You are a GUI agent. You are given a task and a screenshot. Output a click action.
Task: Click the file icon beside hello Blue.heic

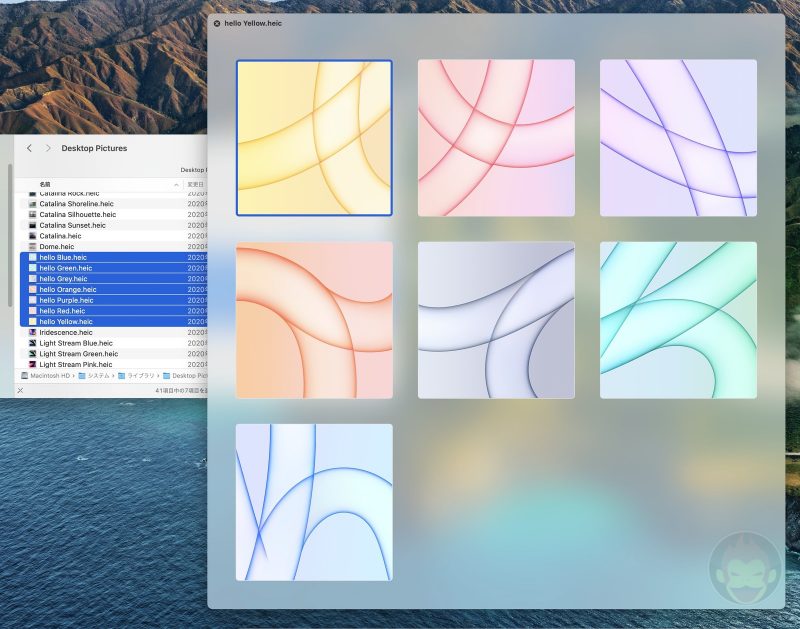[x=33, y=257]
